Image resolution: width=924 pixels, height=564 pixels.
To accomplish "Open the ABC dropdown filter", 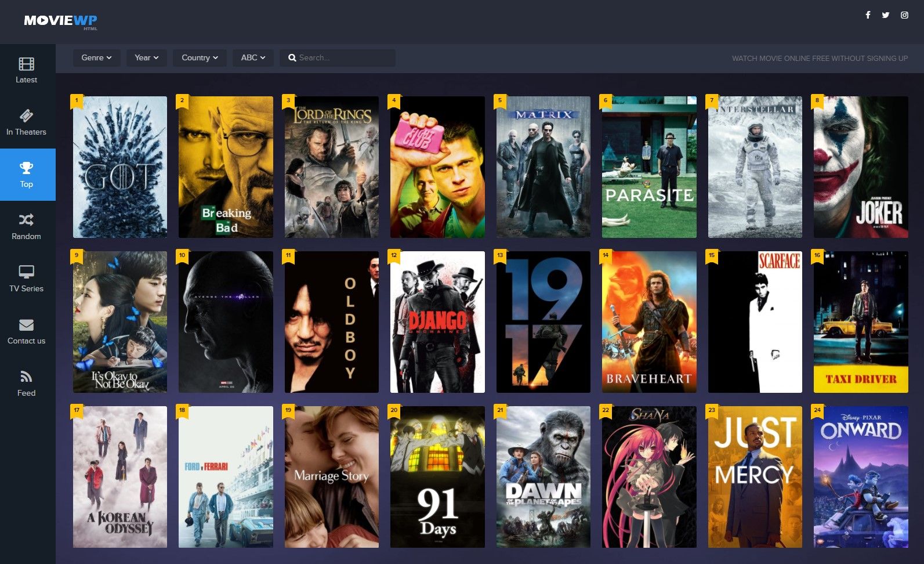I will 253,57.
